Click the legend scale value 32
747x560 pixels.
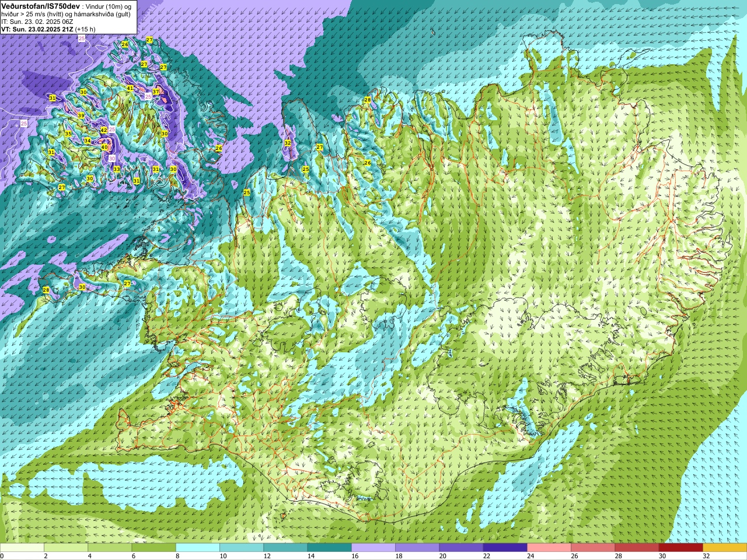click(x=707, y=556)
